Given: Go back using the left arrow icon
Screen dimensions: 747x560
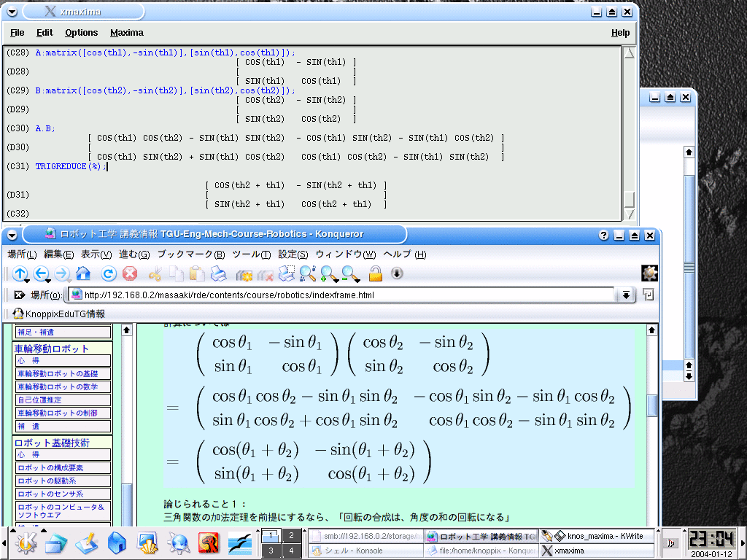Looking at the screenshot, I should pos(41,274).
